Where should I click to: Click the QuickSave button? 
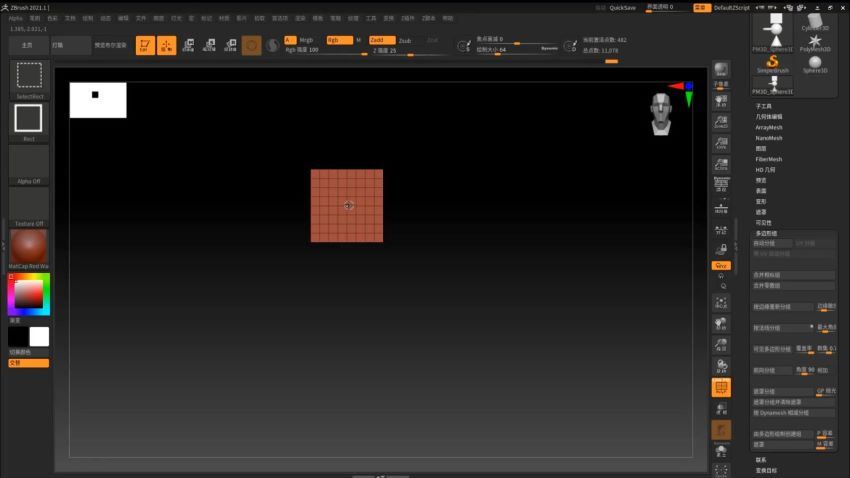point(622,7)
